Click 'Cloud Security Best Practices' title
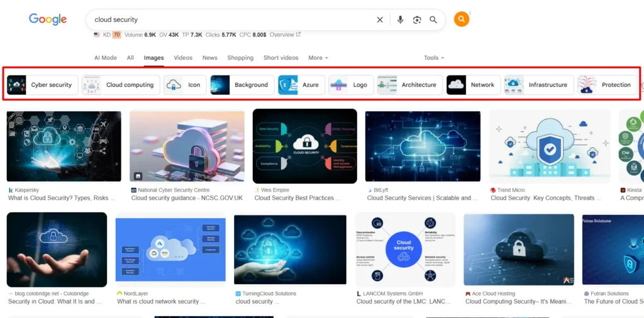Screen dimensions: 644x318 297,198
